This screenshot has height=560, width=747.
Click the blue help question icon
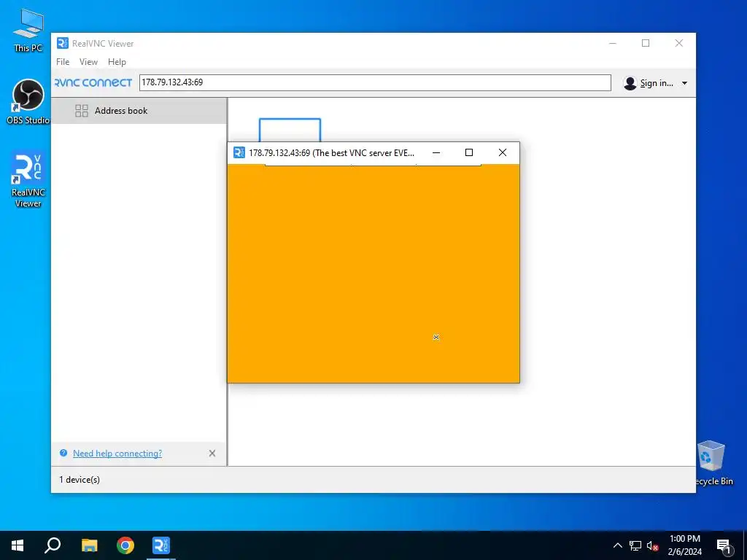tap(63, 453)
